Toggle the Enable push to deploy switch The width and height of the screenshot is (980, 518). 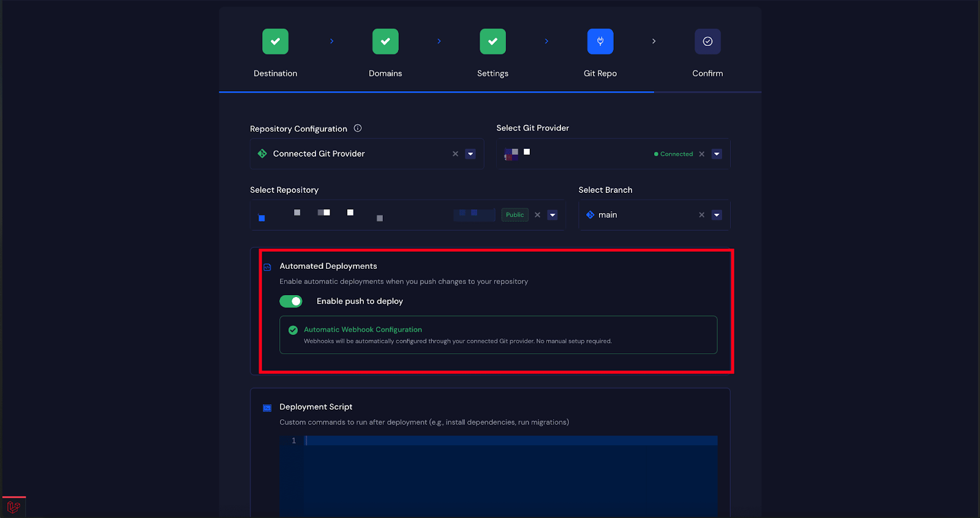(x=291, y=301)
